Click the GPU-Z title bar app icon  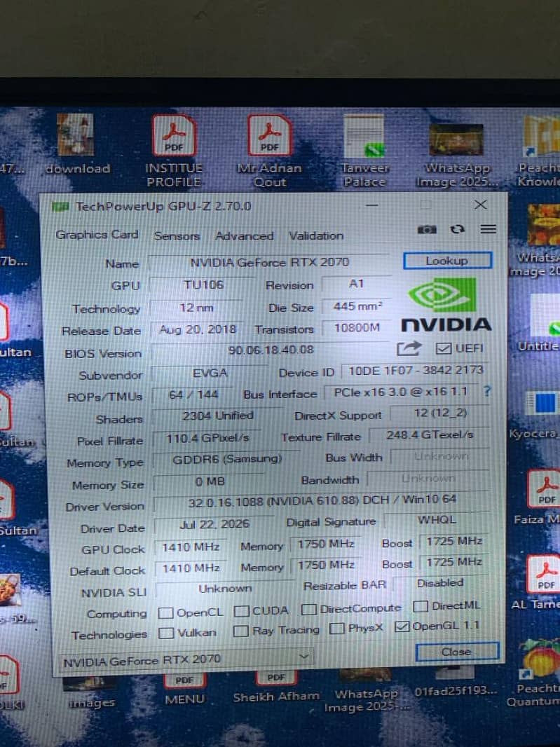coord(60,207)
